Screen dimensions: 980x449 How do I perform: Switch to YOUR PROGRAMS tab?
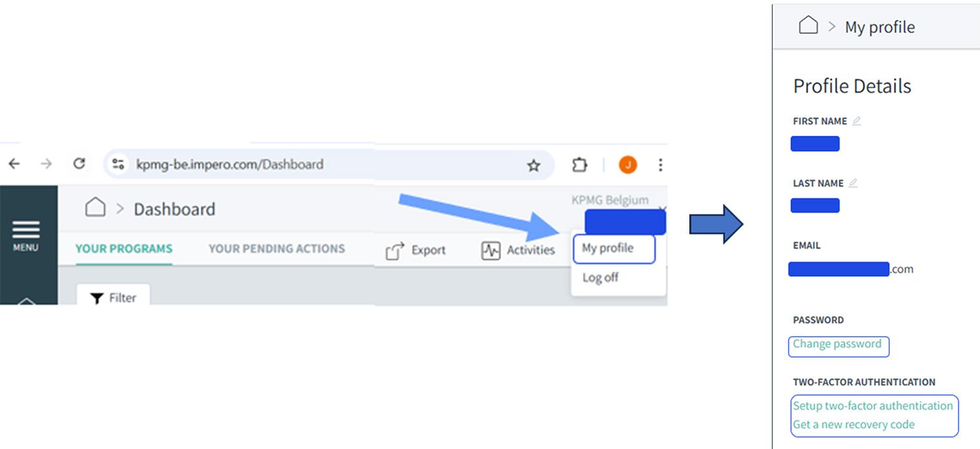(x=124, y=249)
